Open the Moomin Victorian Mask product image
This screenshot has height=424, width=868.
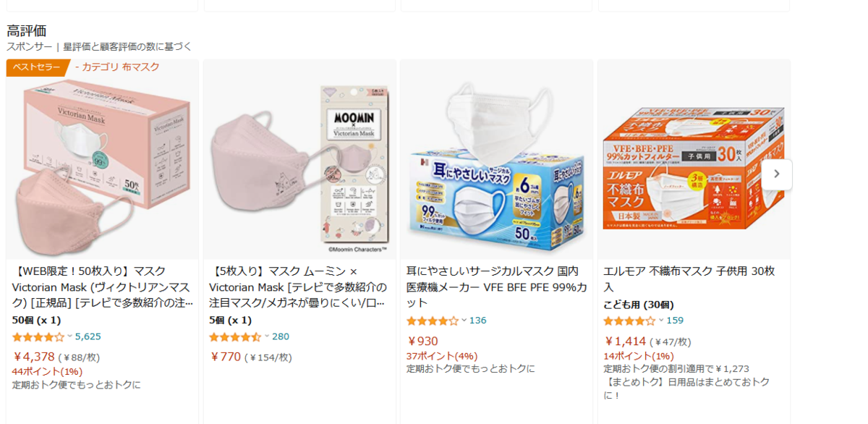tap(299, 159)
